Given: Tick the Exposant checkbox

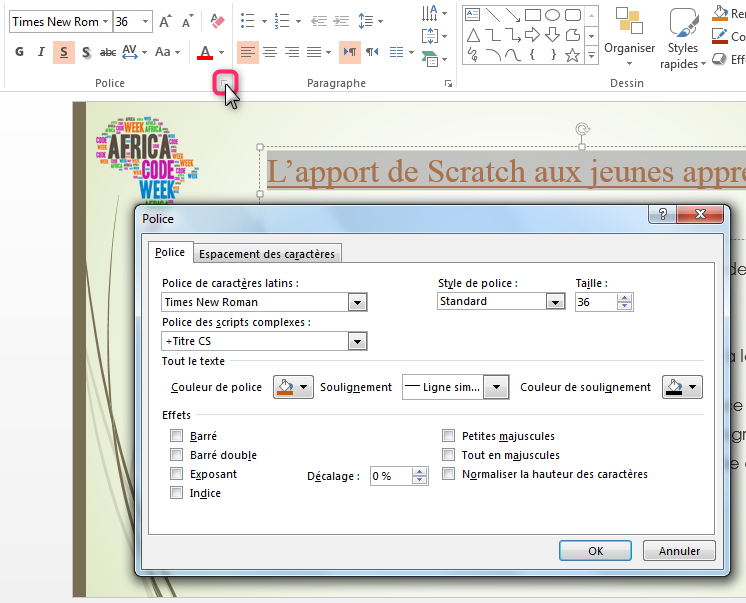Looking at the screenshot, I should point(177,474).
